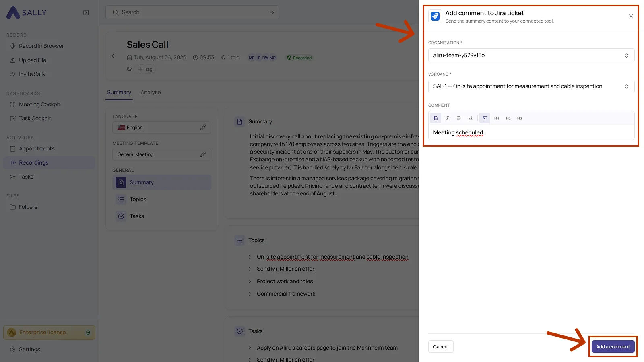Screen dimensions: 644x362
Task: Apply strikethrough formatting in comment toolbar
Action: (x=458, y=118)
